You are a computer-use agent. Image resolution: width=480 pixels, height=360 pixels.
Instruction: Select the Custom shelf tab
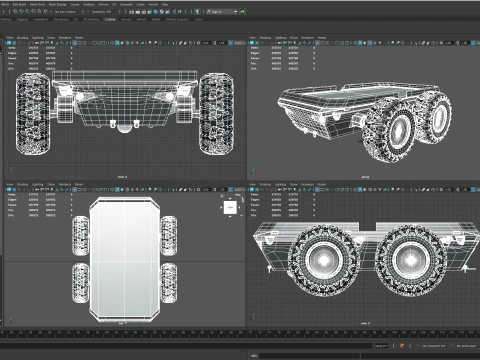point(110,19)
